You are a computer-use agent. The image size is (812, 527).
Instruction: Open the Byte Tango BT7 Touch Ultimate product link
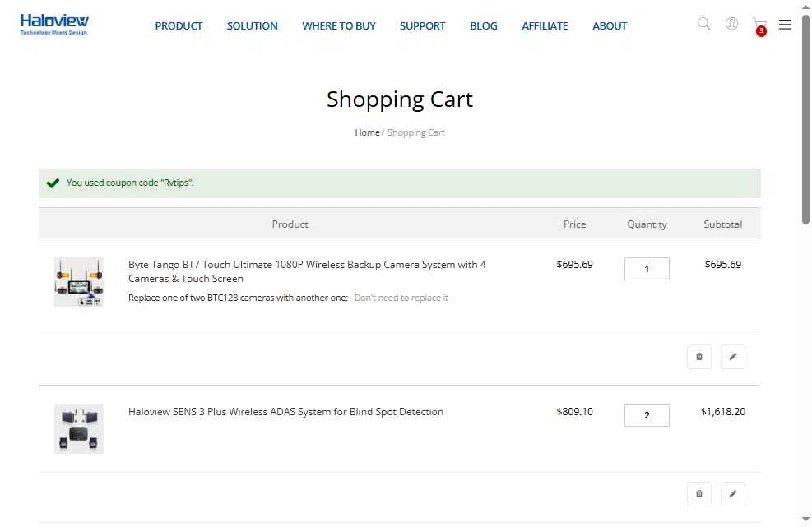coord(307,271)
